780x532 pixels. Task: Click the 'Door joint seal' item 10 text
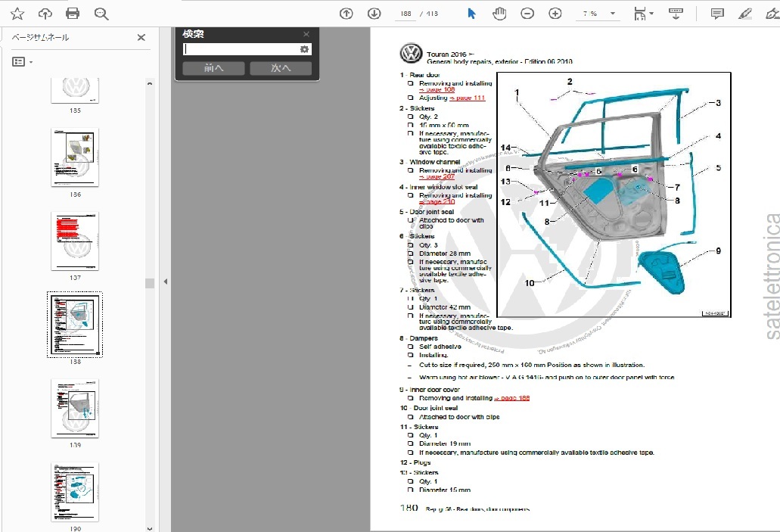pos(435,408)
